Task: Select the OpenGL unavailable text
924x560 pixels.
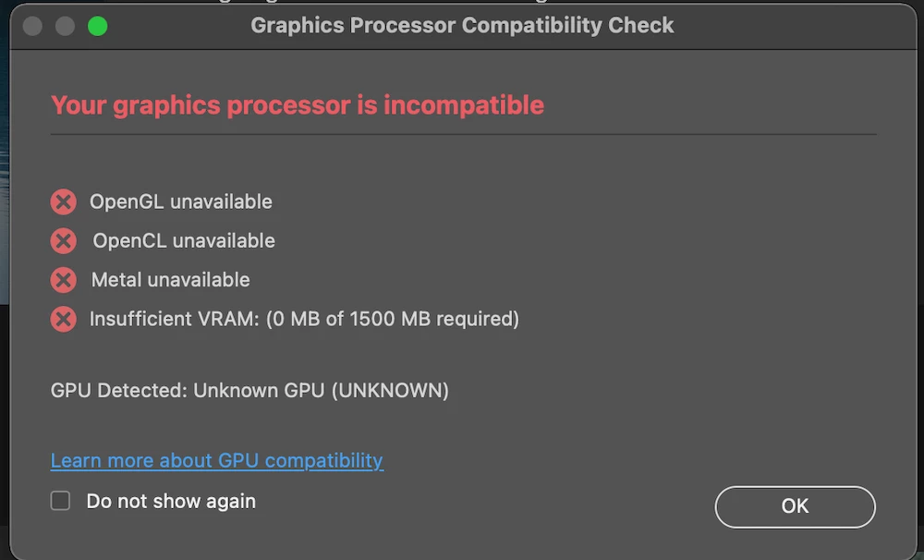Action: coord(180,201)
